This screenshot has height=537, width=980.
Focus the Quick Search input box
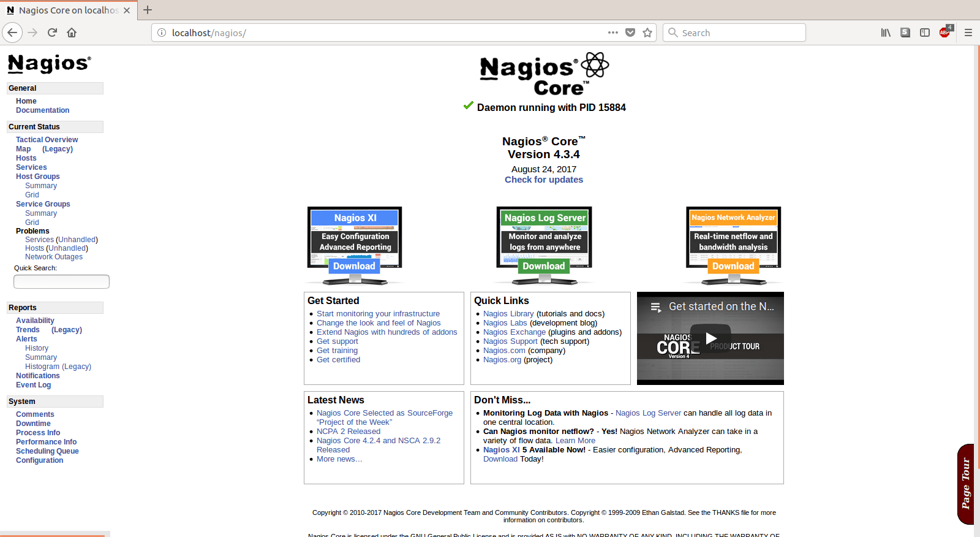[x=61, y=281]
